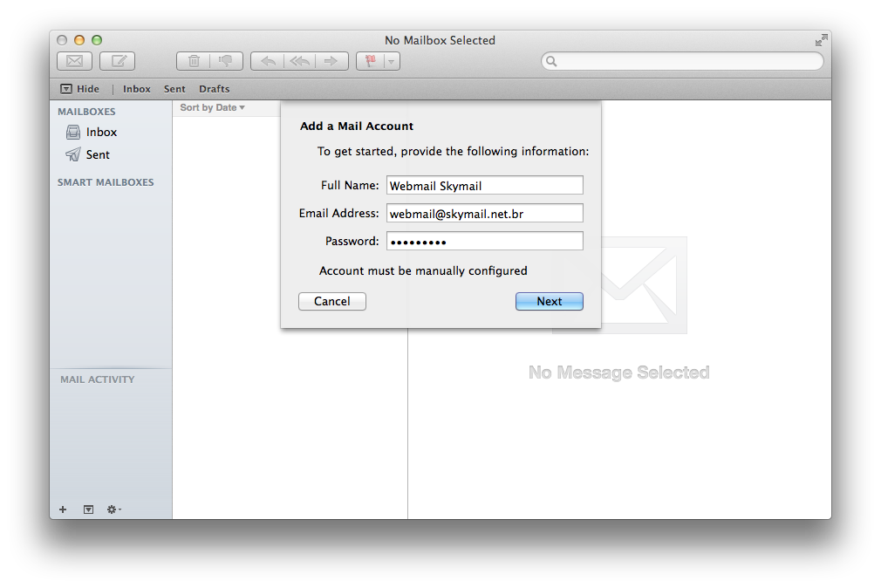Image resolution: width=881 pixels, height=588 pixels.
Task: Cancel the Add a Mail Account dialog
Action: click(x=331, y=301)
